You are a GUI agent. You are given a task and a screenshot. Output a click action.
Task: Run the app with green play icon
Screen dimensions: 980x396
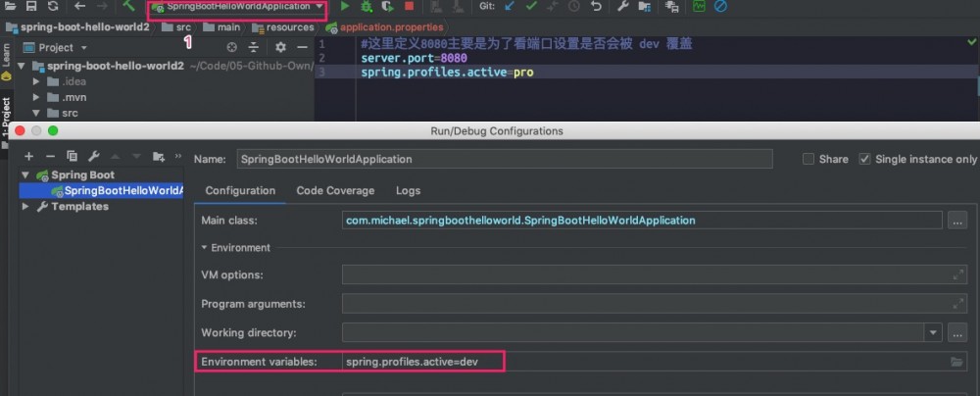pos(345,6)
